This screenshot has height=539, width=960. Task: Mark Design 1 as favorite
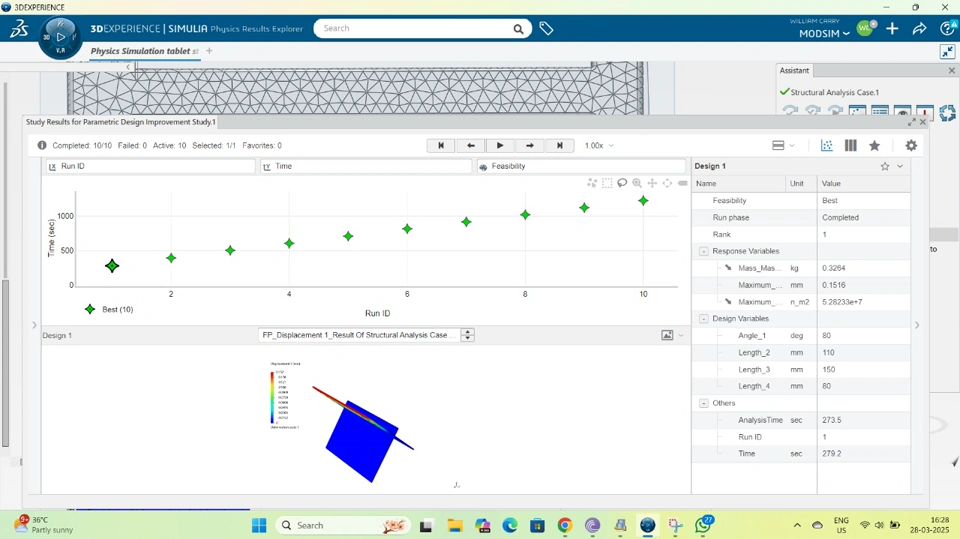(885, 166)
